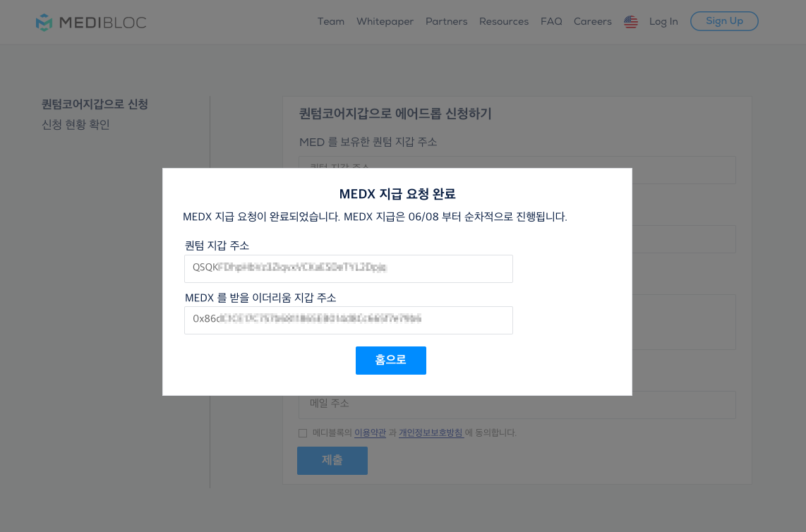Click the MediBloc logo icon
Image resolution: width=806 pixels, height=532 pixels.
(x=46, y=22)
